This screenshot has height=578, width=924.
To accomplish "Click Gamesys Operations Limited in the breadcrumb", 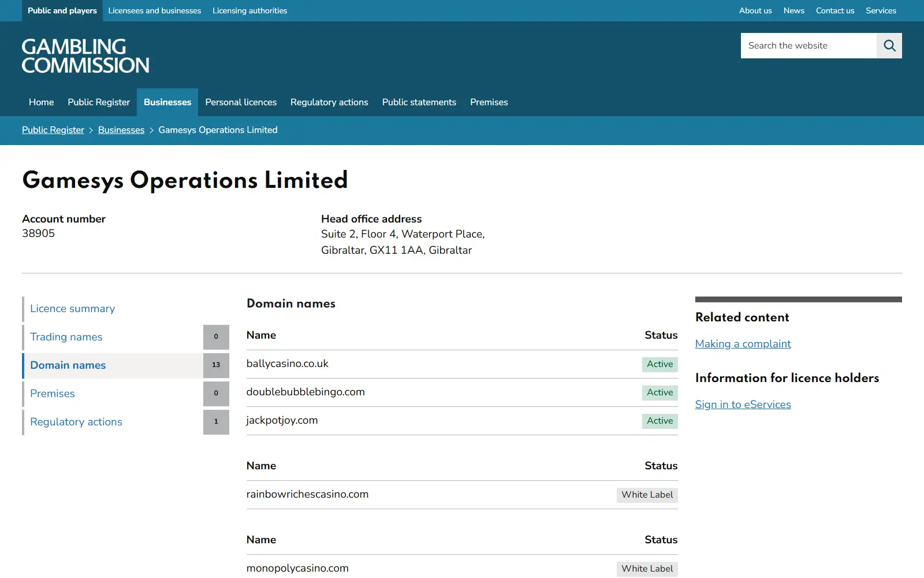I will pos(218,130).
